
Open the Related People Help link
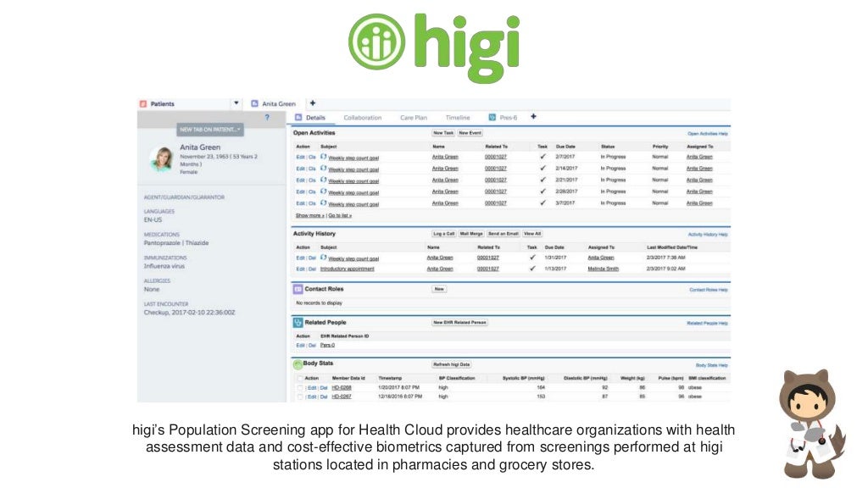tap(708, 323)
